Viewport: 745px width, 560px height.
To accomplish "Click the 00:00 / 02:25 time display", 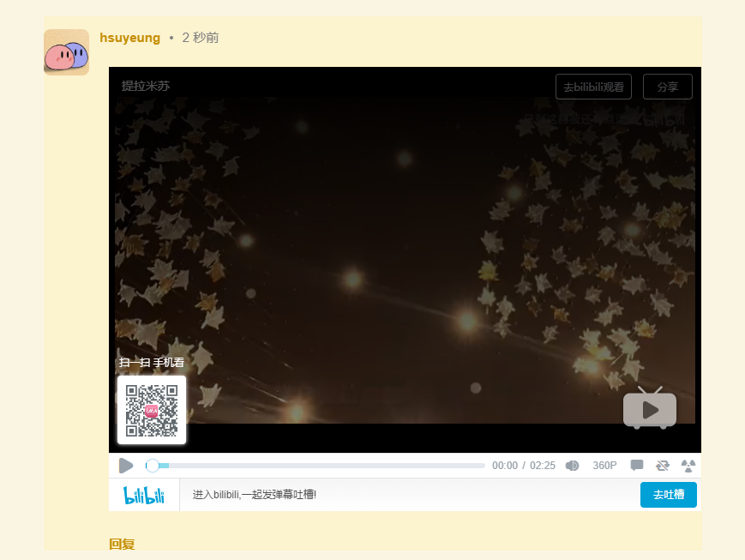I will tap(524, 466).
